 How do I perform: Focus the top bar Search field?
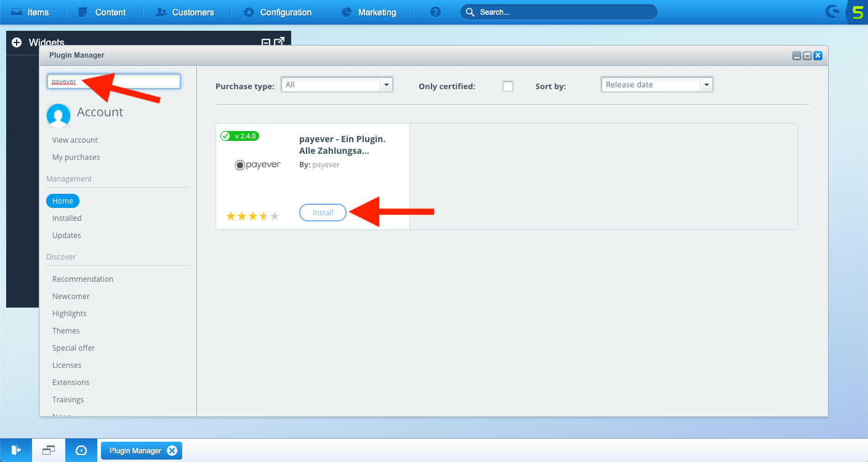click(x=559, y=12)
